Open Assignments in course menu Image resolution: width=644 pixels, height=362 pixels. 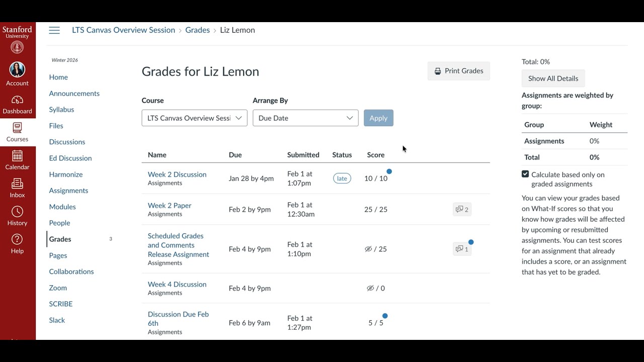point(68,191)
